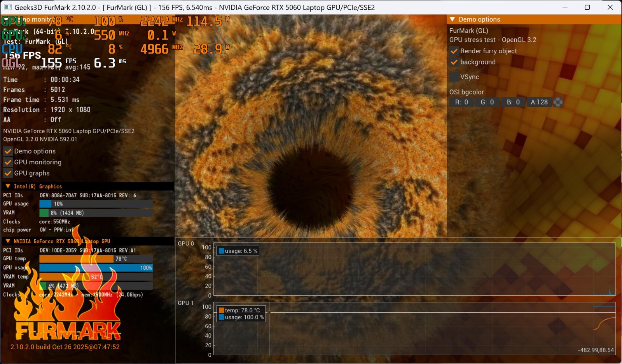This screenshot has width=622, height=364.
Task: Click the chip power '0W - PPW:inf' value
Action: click(x=57, y=230)
